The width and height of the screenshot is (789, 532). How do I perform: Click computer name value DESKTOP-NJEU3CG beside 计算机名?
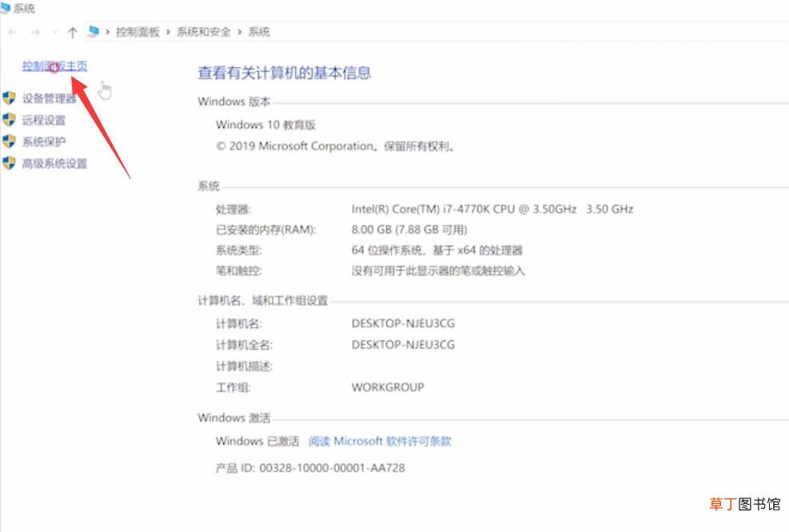click(x=403, y=324)
